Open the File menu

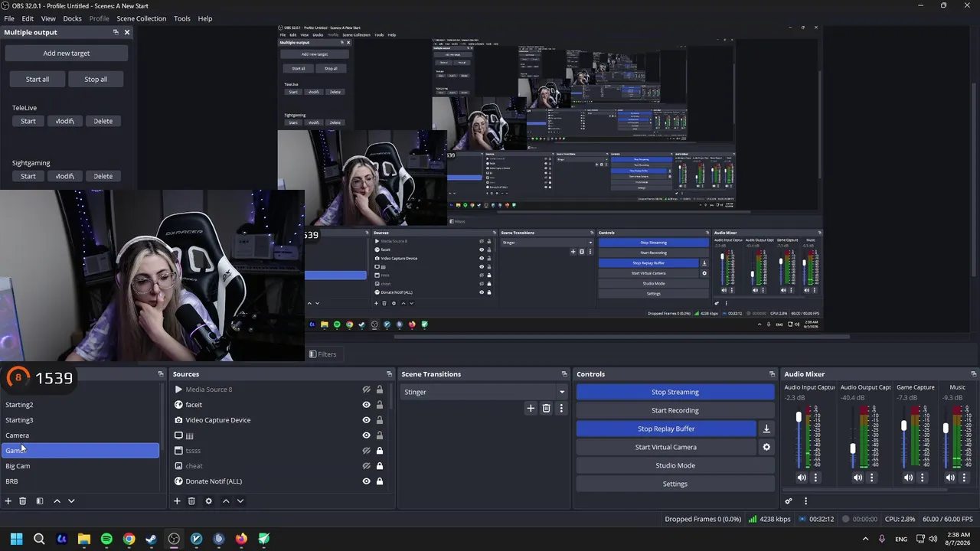9,18
